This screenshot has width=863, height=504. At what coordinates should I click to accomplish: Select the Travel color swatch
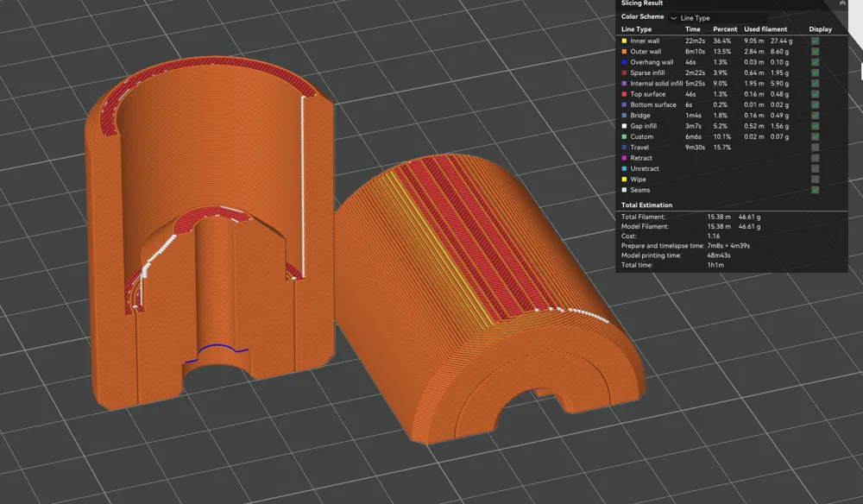(x=624, y=148)
